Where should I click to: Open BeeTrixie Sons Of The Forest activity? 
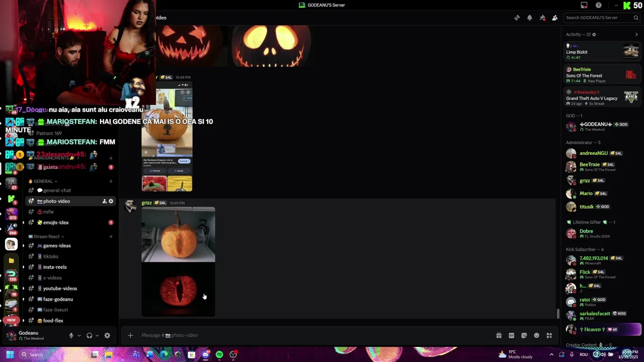coord(602,75)
